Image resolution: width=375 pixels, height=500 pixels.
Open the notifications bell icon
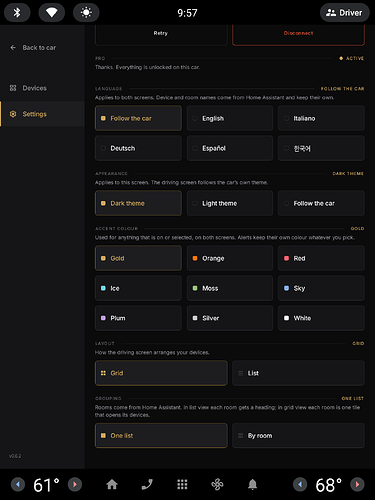point(252,484)
